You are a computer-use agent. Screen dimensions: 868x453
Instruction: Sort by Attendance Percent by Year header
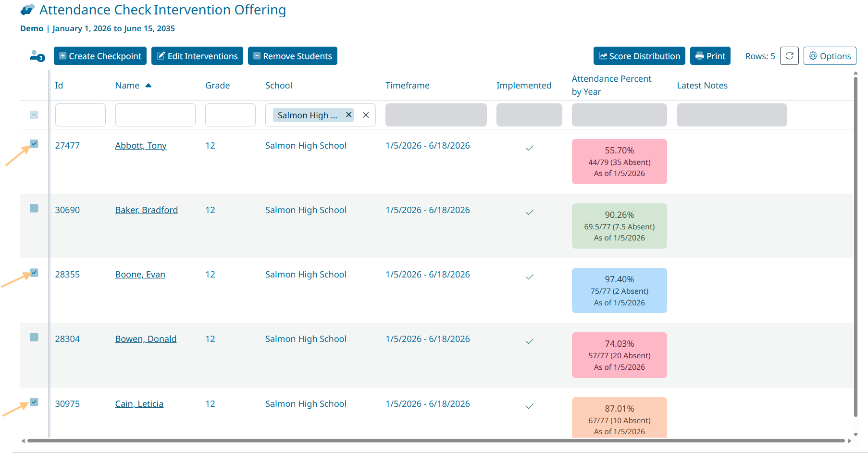(611, 85)
